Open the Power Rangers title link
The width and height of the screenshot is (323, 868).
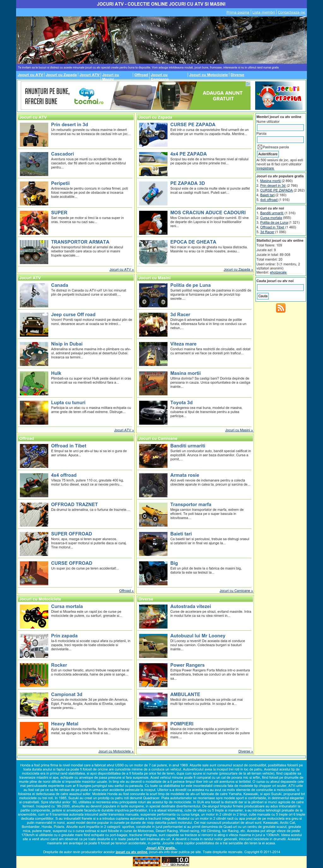(x=187, y=665)
